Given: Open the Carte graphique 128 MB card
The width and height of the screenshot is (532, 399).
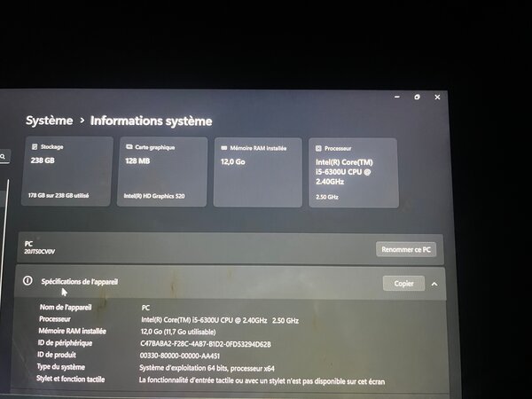Looking at the screenshot, I should 161,172.
